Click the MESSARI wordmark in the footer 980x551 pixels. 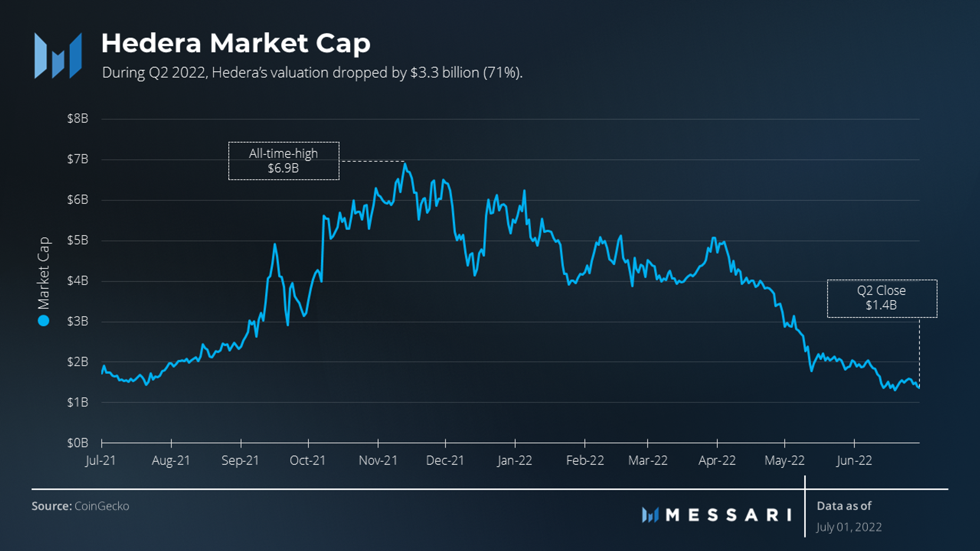click(729, 515)
